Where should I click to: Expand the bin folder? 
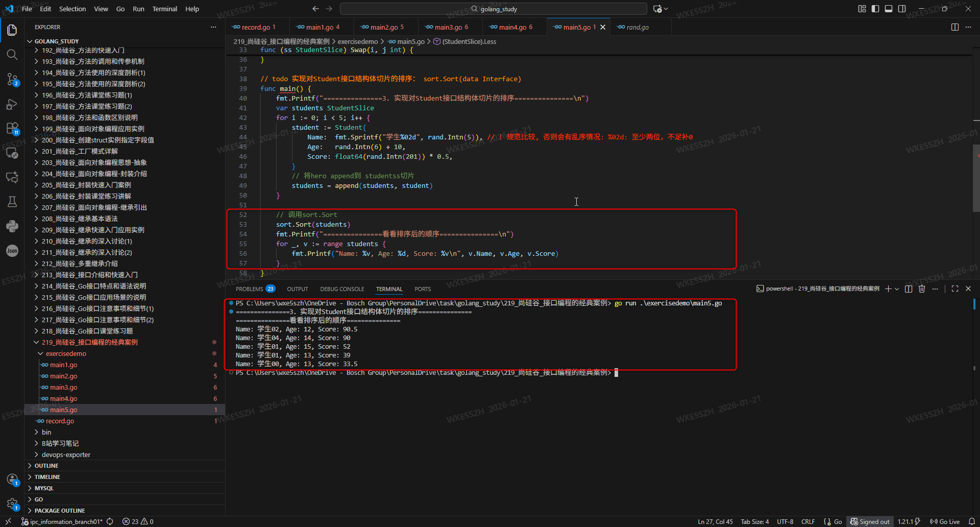(x=126, y=432)
